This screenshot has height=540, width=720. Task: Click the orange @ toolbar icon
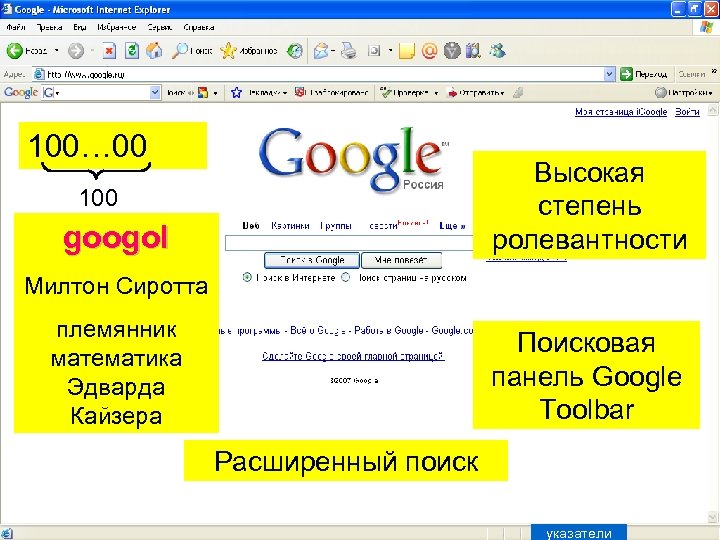tap(429, 51)
